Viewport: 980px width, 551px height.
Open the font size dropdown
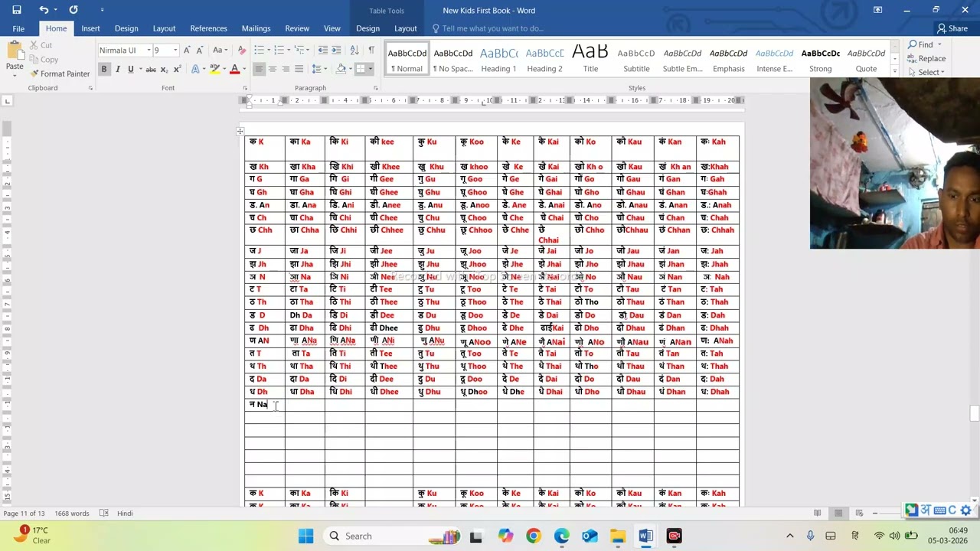175,51
